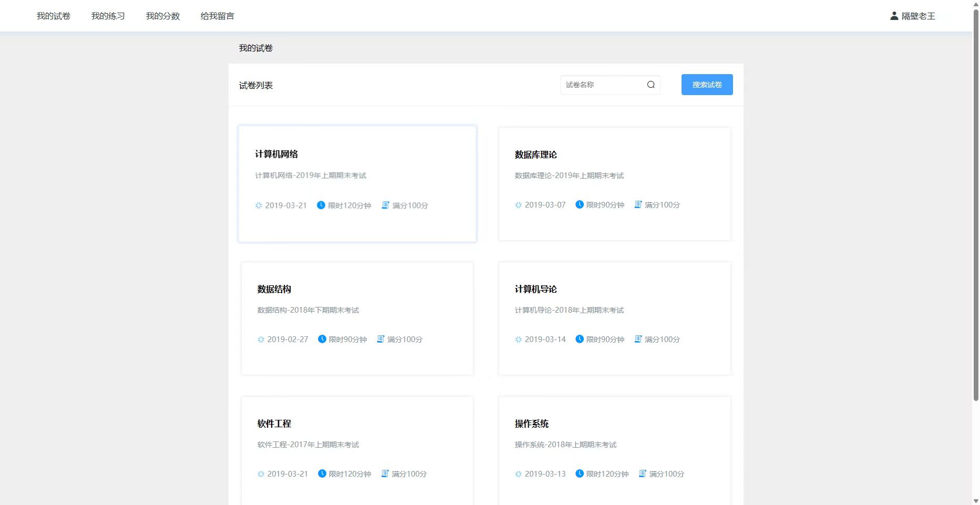This screenshot has height=505, width=980.
Task: Click 限时120分钟 on 计算机网络 card
Action: pos(349,205)
